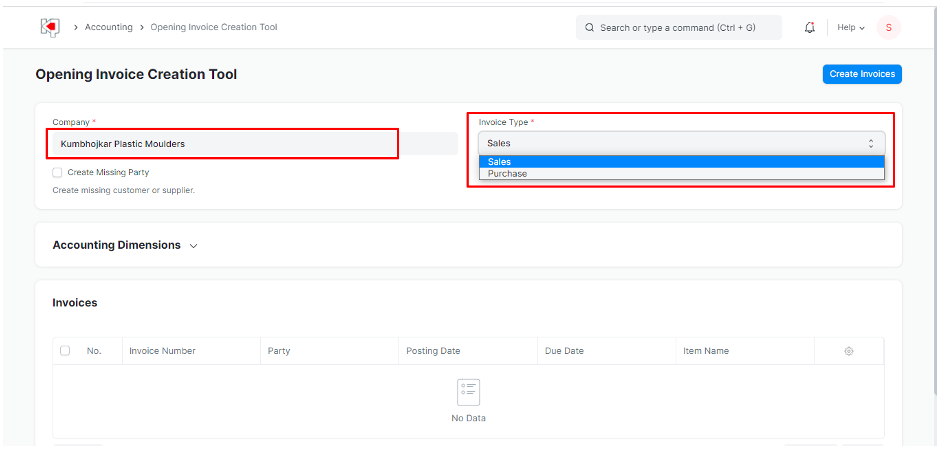Open invoices table settings gear icon
This screenshot has height=454, width=942.
(849, 351)
